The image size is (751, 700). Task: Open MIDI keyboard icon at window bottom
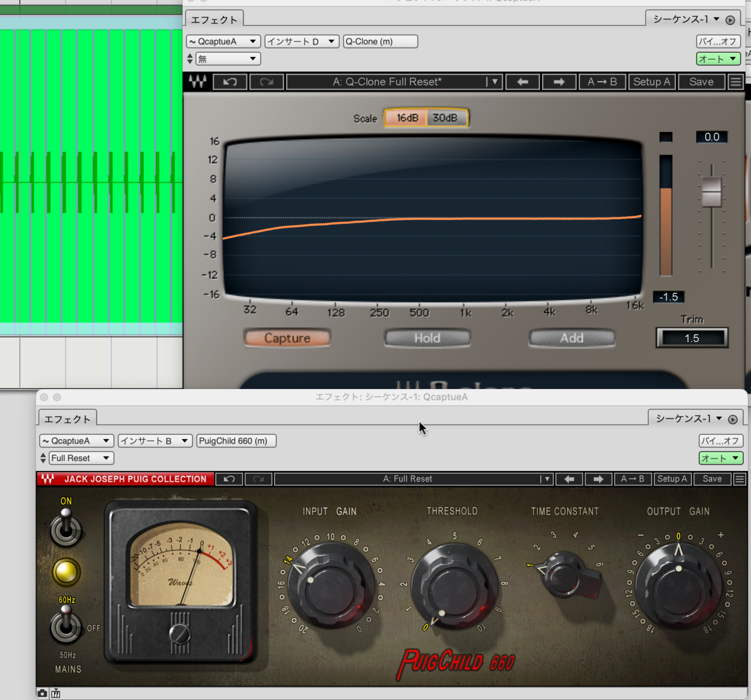pyautogui.click(x=56, y=693)
